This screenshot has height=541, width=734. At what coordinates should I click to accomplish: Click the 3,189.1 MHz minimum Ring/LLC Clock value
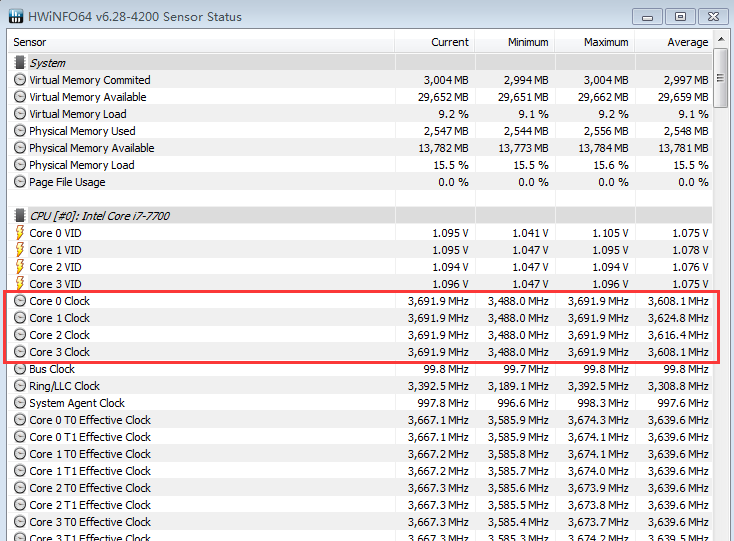(518, 386)
